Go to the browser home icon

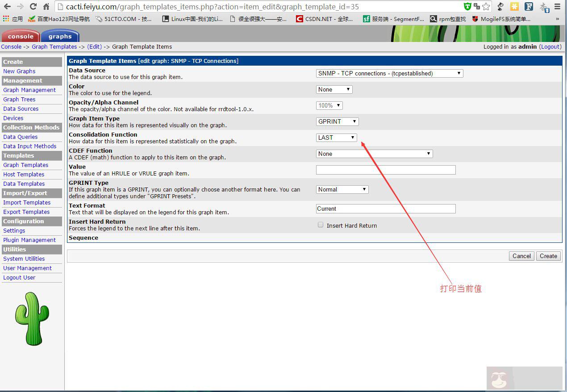point(46,7)
